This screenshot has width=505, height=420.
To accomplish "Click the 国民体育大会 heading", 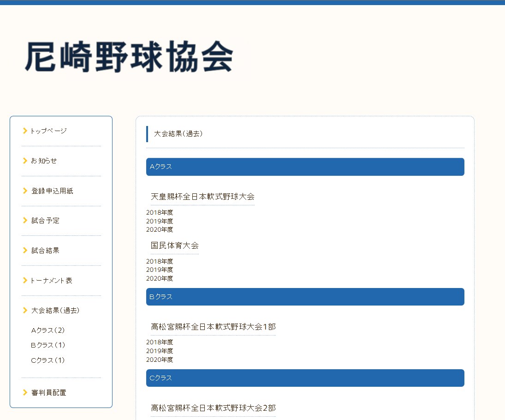I will (175, 246).
